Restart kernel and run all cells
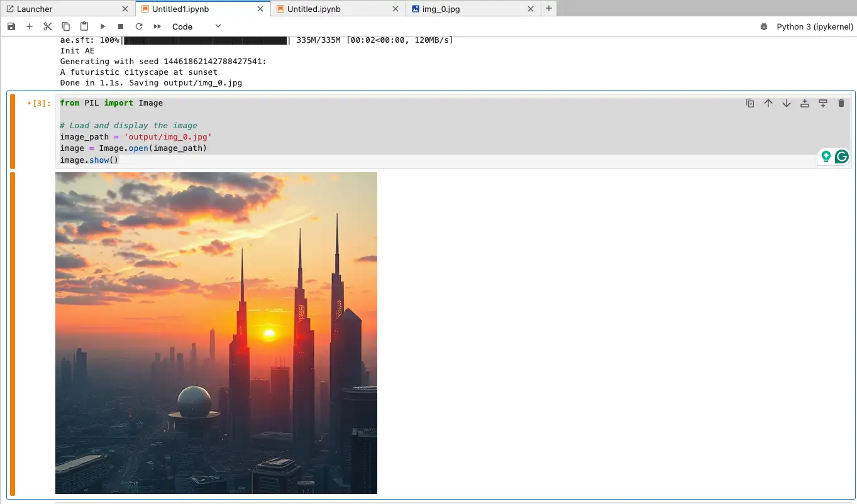Screen dimensions: 857x504 tap(157, 26)
